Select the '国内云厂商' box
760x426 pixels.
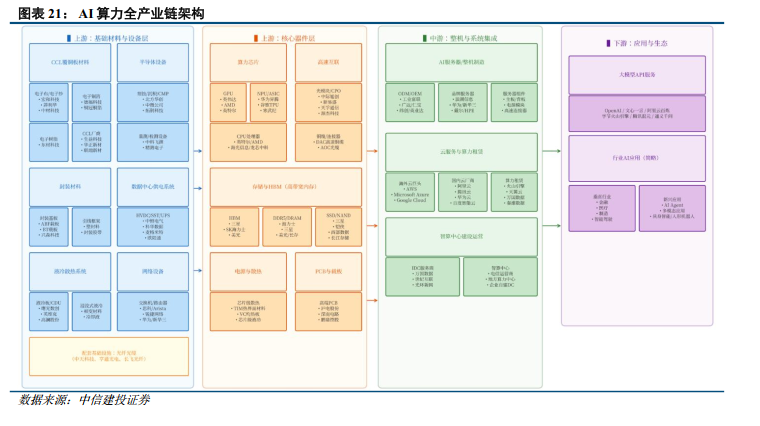point(462,192)
